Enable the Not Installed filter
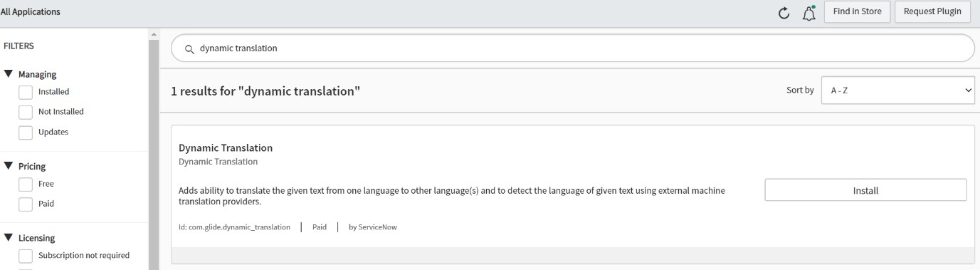Viewport: 980px width, 270px height. tap(26, 112)
